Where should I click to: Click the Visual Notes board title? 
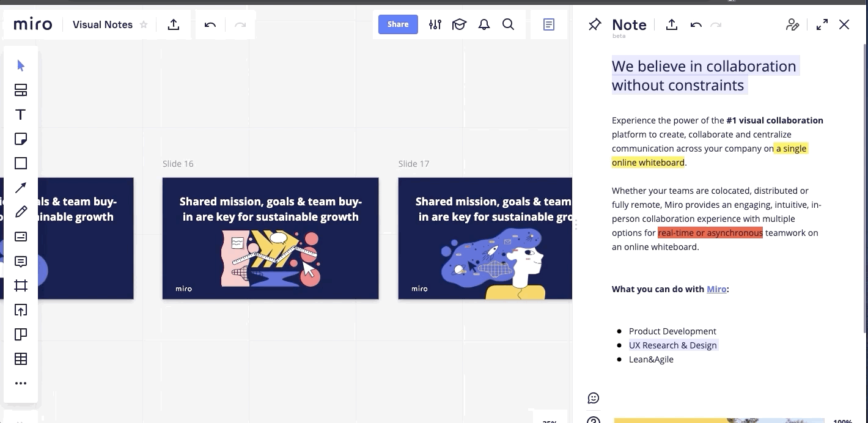click(x=103, y=24)
